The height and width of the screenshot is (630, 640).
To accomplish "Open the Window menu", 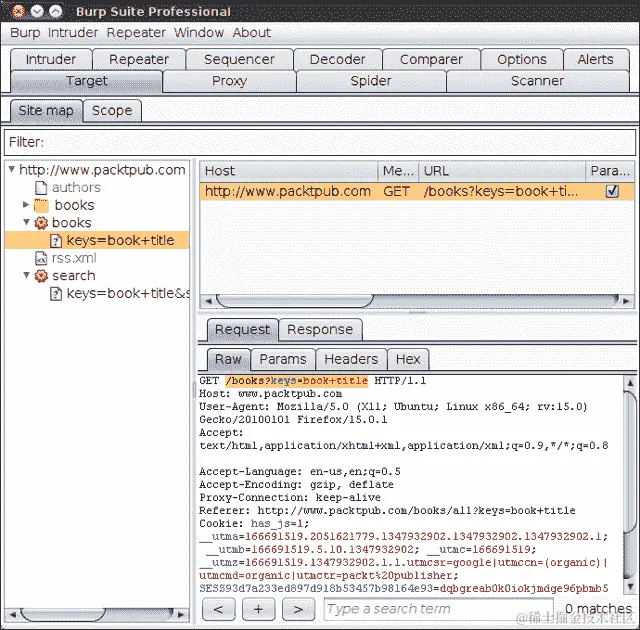I will pos(199,33).
